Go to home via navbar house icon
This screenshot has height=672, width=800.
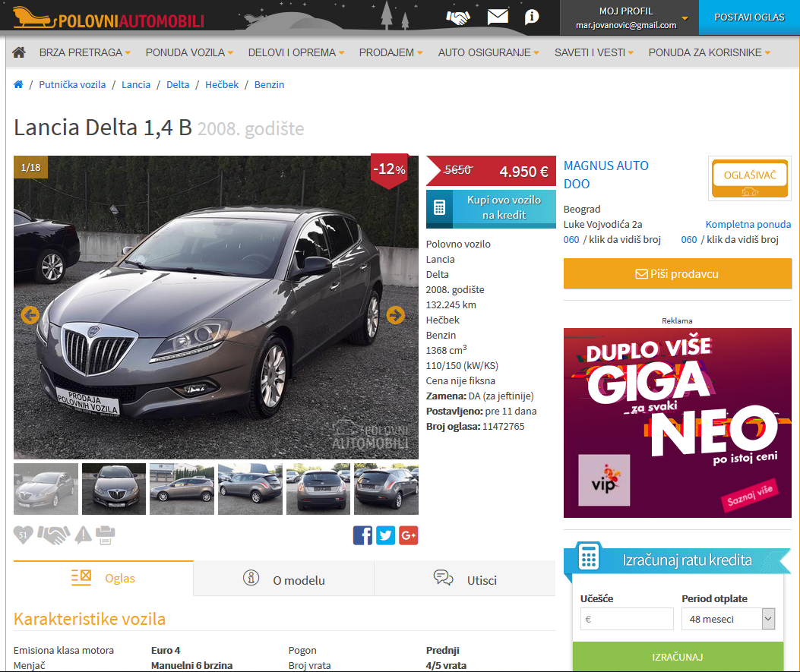click(x=19, y=52)
